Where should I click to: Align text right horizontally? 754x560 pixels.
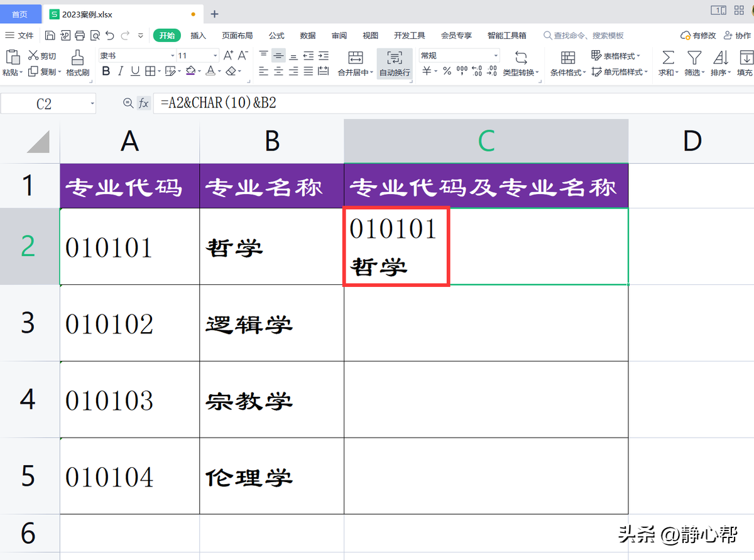coord(293,72)
